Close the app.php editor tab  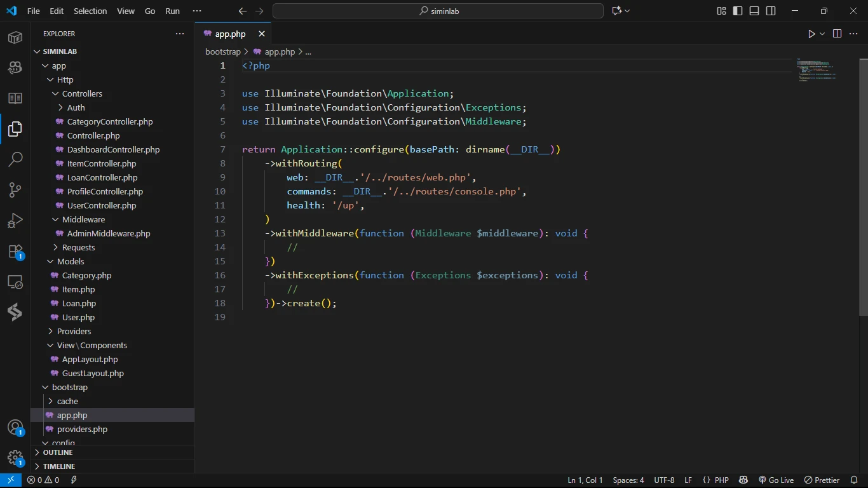click(261, 34)
